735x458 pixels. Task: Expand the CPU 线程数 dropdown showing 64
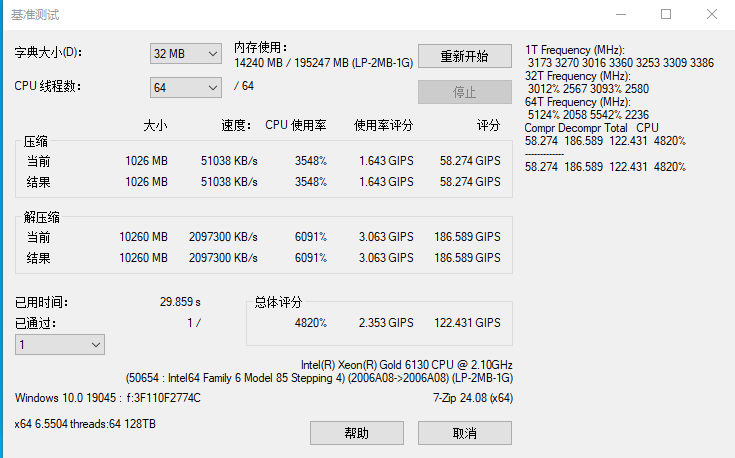pos(186,88)
